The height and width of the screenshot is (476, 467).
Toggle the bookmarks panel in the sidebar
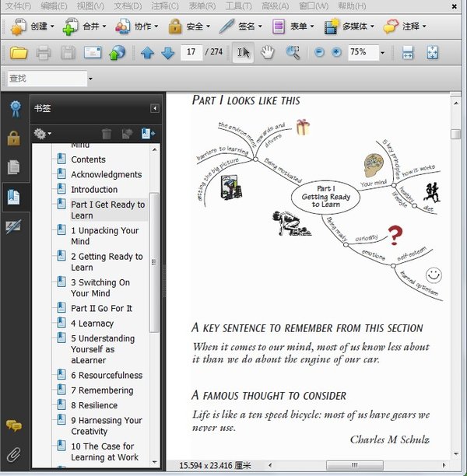tap(13, 196)
